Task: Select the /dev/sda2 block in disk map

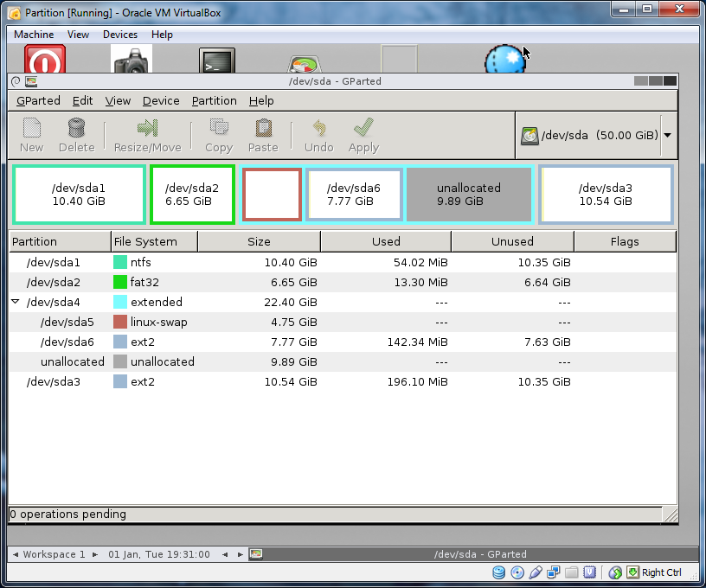Action: click(x=192, y=195)
